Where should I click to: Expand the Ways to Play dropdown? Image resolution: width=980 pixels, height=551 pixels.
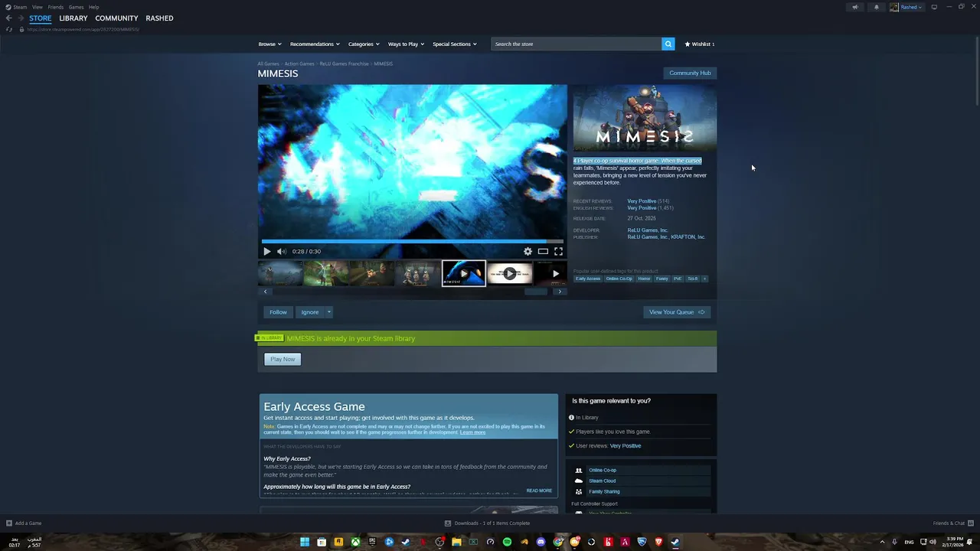click(x=406, y=44)
